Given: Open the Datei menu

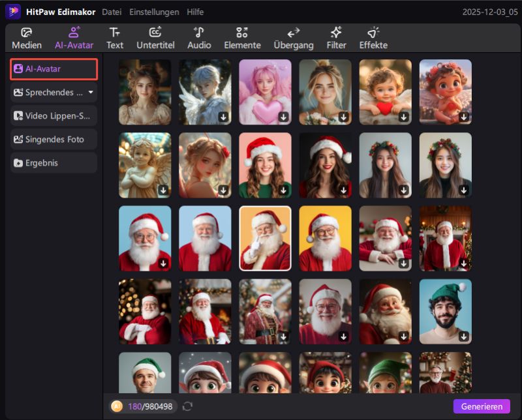Looking at the screenshot, I should [x=111, y=11].
